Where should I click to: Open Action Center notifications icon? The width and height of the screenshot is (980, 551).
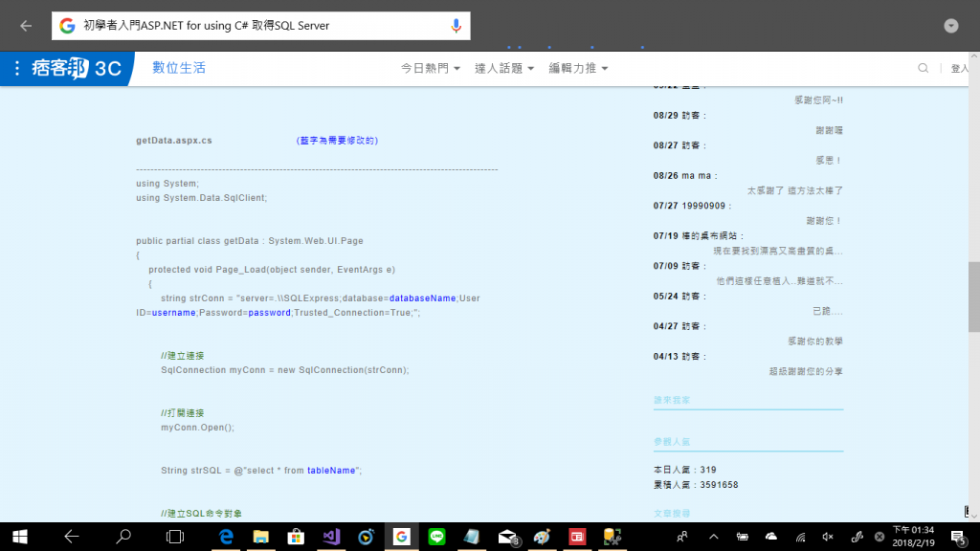click(x=959, y=538)
